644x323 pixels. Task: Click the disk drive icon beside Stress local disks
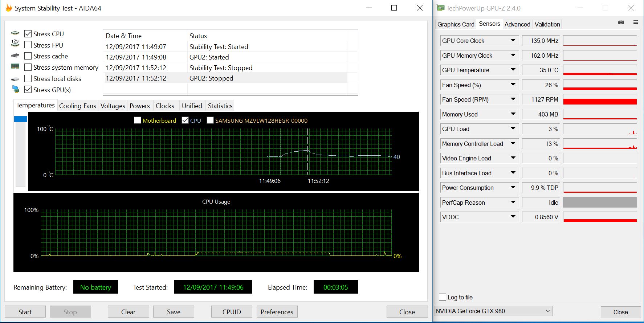[15, 79]
